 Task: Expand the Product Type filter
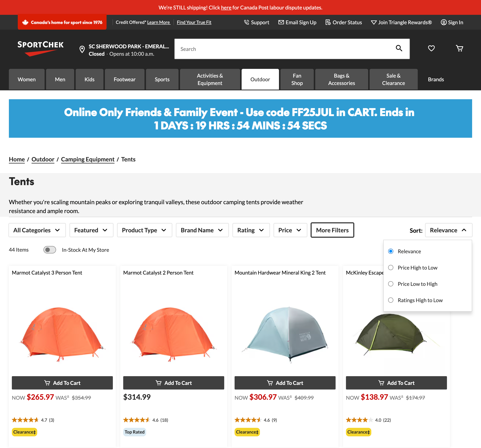tap(144, 230)
